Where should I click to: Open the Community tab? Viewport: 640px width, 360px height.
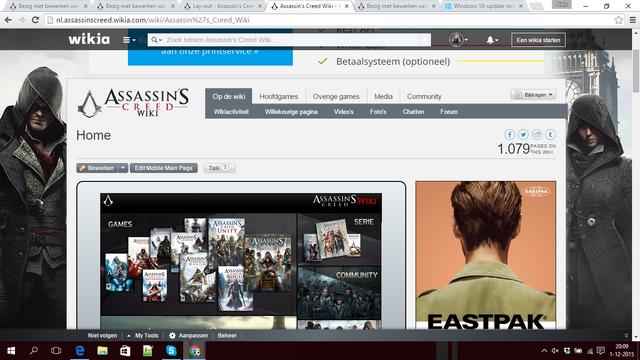(424, 96)
